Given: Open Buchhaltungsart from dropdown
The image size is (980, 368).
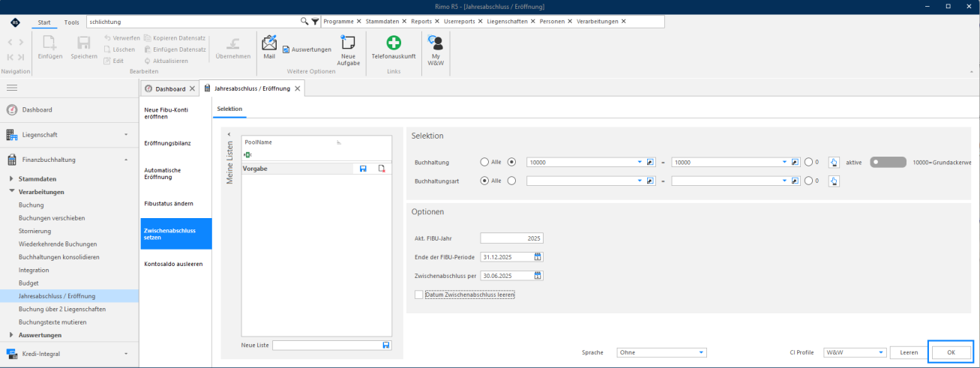Looking at the screenshot, I should pos(640,181).
